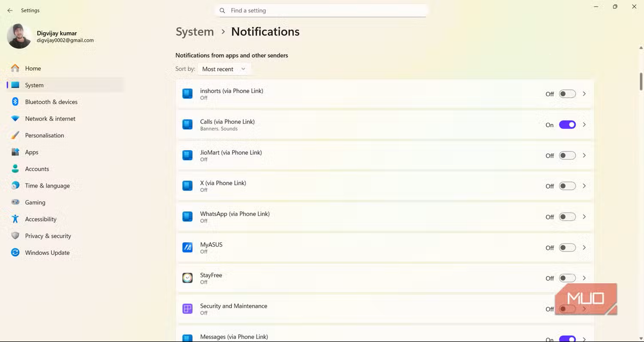Select Time & language in sidebar

(x=47, y=185)
